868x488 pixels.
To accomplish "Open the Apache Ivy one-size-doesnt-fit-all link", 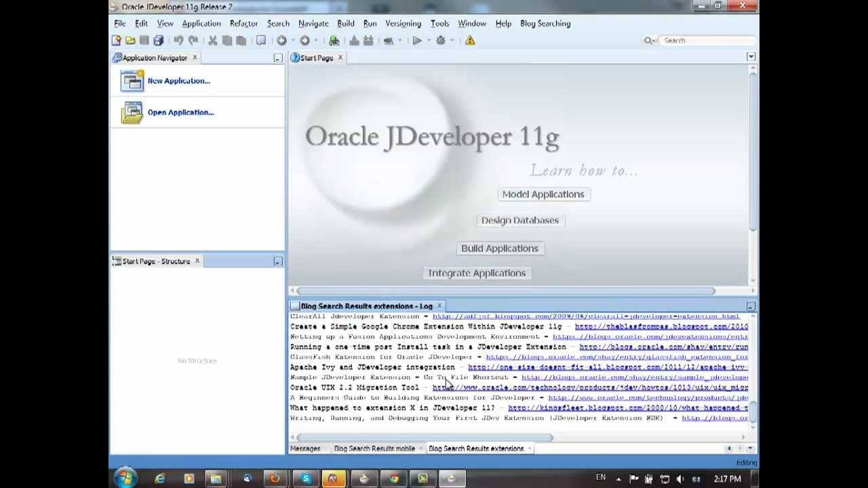I will [x=608, y=367].
